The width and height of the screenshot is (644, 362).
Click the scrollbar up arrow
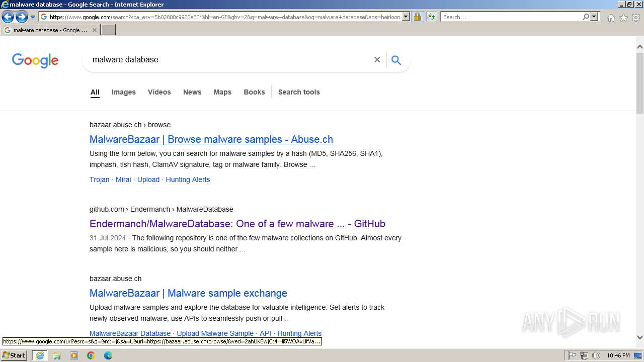coord(640,47)
